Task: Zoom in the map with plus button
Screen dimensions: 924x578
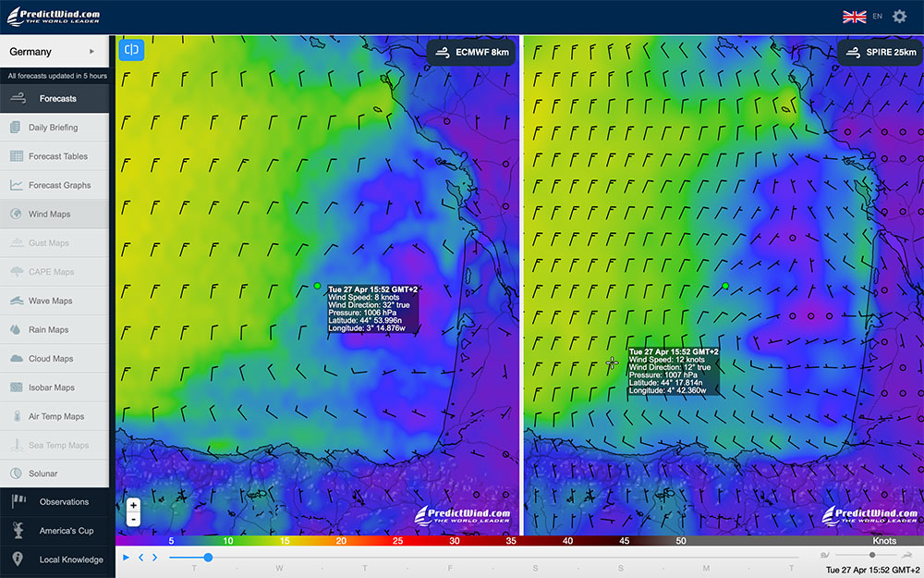Action: (x=134, y=505)
